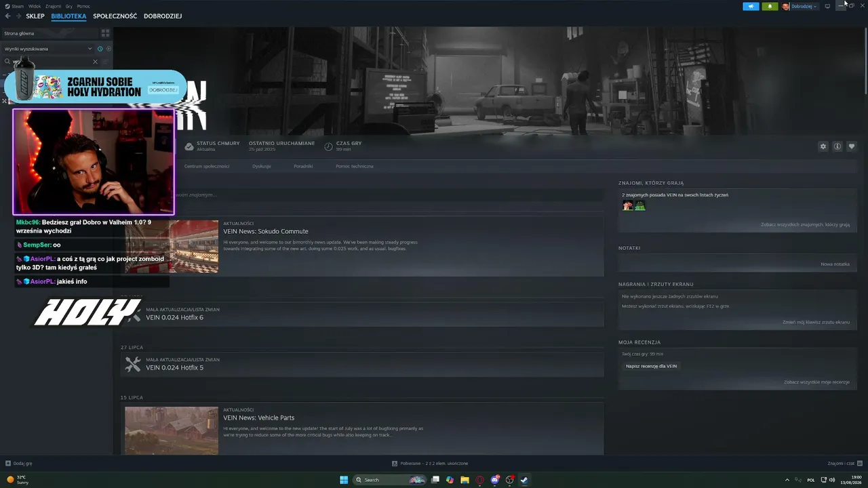Toggle library grid view icon

(x=105, y=33)
